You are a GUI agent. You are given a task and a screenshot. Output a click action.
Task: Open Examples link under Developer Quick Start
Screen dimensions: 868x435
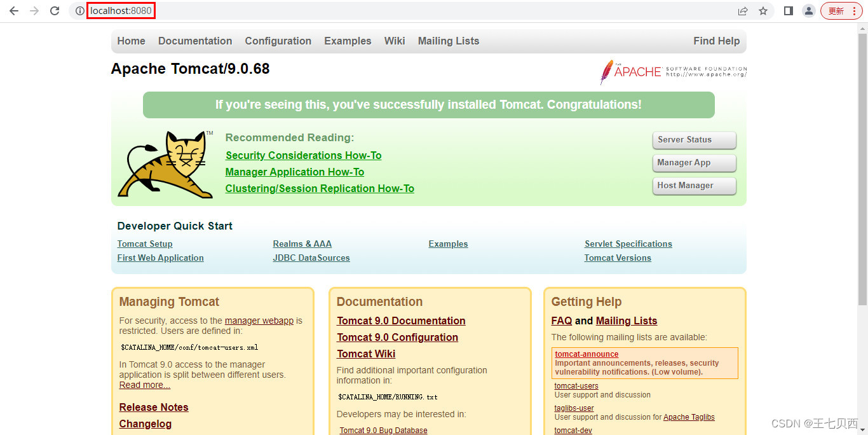(x=448, y=244)
